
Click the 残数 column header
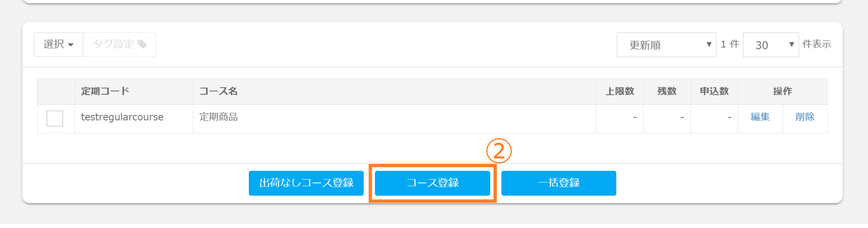(x=667, y=91)
